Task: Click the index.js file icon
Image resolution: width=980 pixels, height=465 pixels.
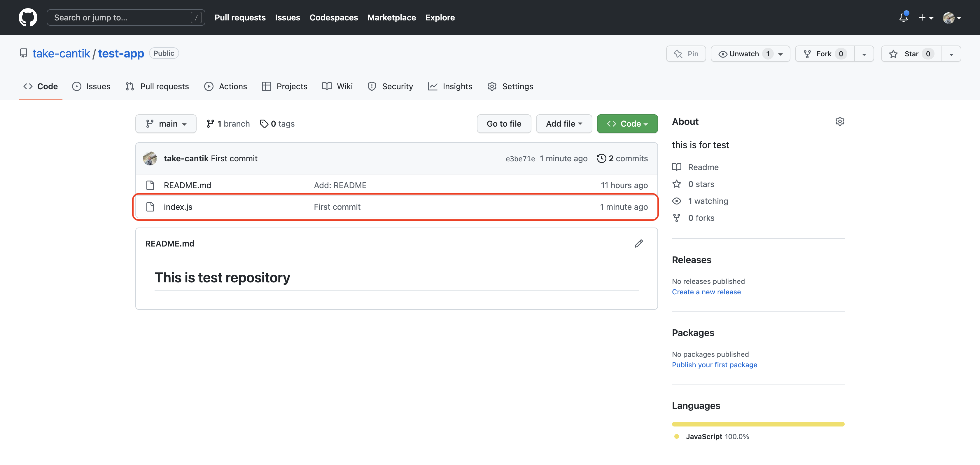Action: click(x=150, y=207)
